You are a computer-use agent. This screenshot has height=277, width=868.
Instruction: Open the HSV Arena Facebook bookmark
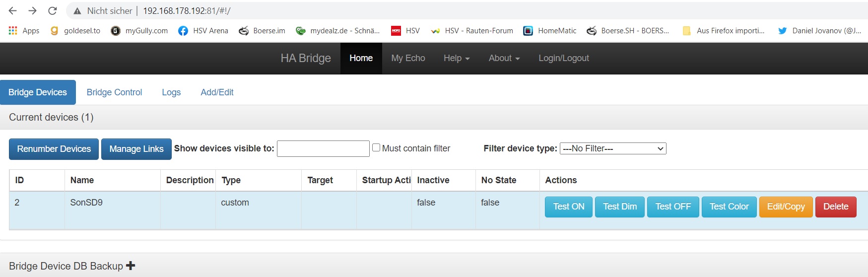coord(203,30)
